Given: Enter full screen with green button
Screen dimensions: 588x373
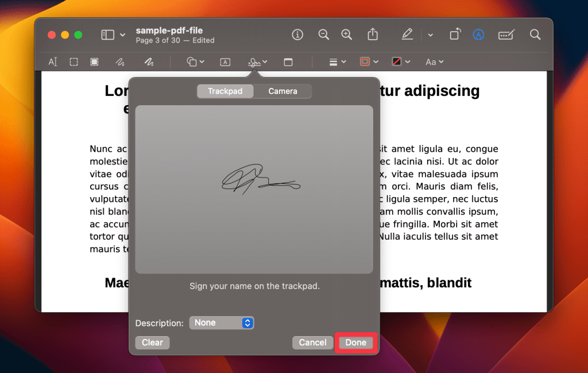Looking at the screenshot, I should 78,35.
